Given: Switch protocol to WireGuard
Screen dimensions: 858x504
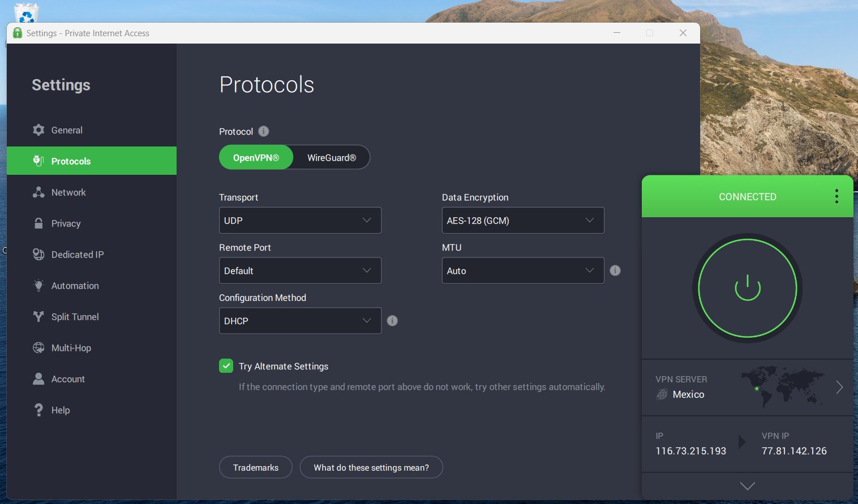Looking at the screenshot, I should click(332, 158).
